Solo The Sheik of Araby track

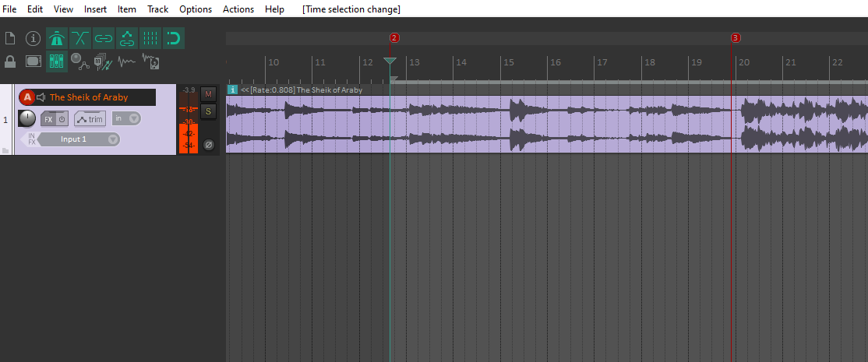pos(208,111)
